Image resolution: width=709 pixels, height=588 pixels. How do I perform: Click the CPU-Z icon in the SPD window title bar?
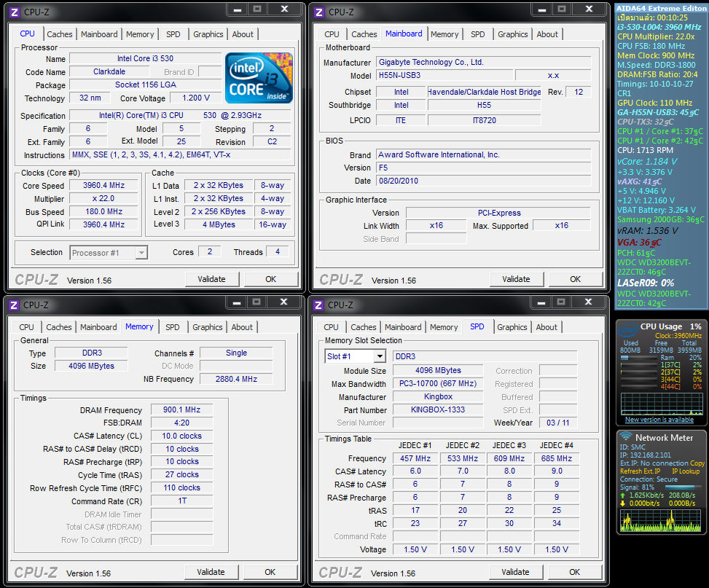click(319, 305)
